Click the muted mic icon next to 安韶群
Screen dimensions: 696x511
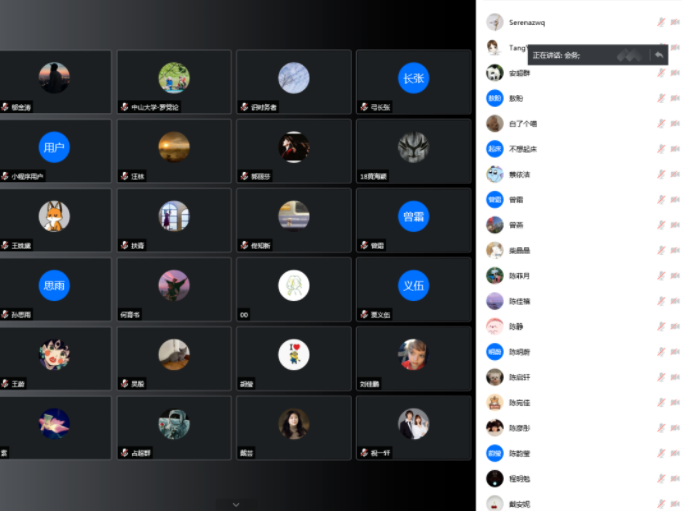[x=661, y=73]
